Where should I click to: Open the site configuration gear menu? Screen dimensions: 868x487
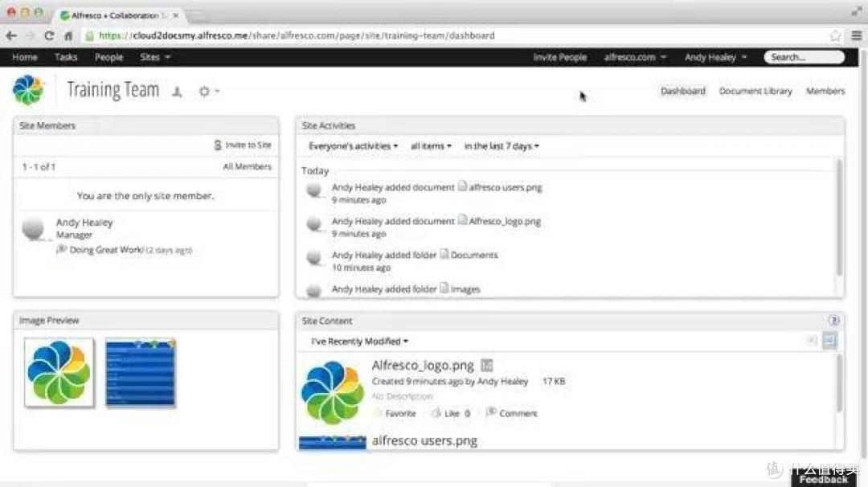(x=209, y=92)
